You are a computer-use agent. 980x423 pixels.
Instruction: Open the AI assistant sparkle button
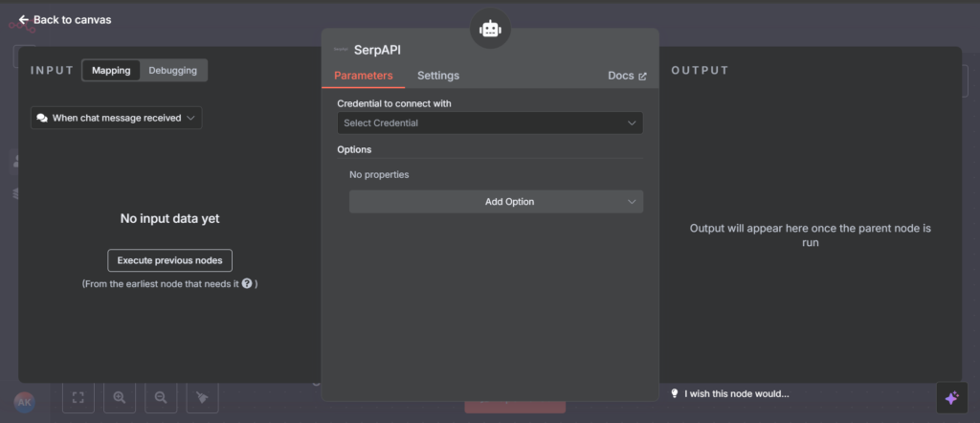coord(952,398)
